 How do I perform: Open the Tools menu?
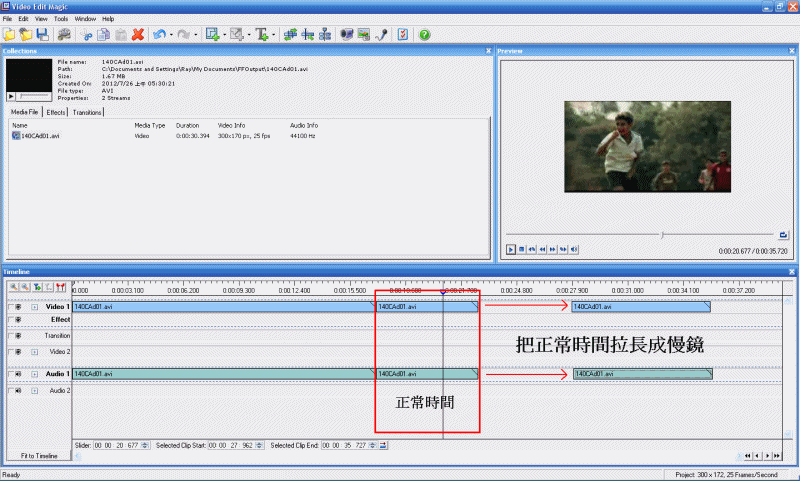tap(61, 19)
